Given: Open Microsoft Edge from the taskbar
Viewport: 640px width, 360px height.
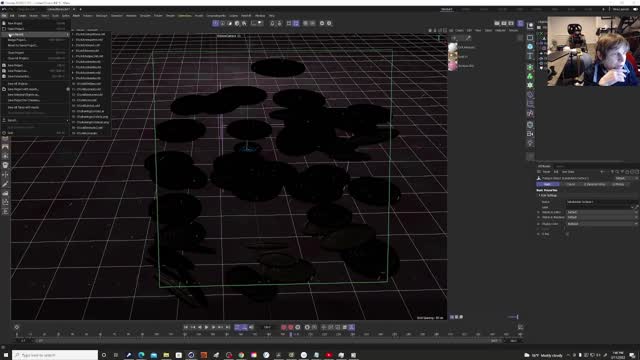Looking at the screenshot, I should pyautogui.click(x=141, y=355).
